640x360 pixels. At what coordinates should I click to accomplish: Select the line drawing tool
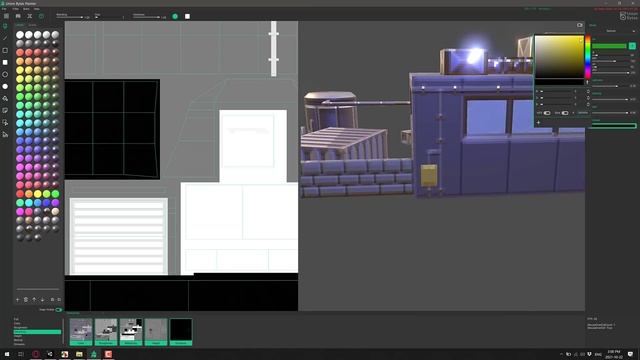(x=5, y=38)
